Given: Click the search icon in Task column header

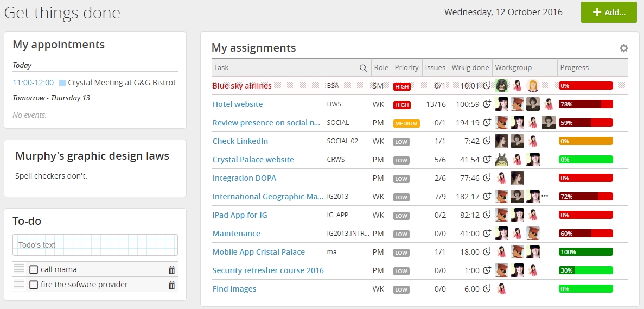Looking at the screenshot, I should coord(364,68).
